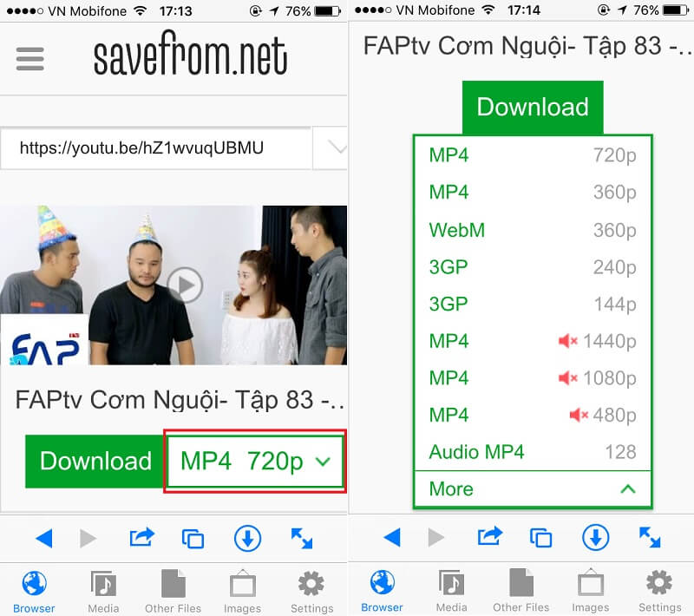694x616 pixels.
Task: Open the share sheet from browser toolbar
Action: (141, 538)
